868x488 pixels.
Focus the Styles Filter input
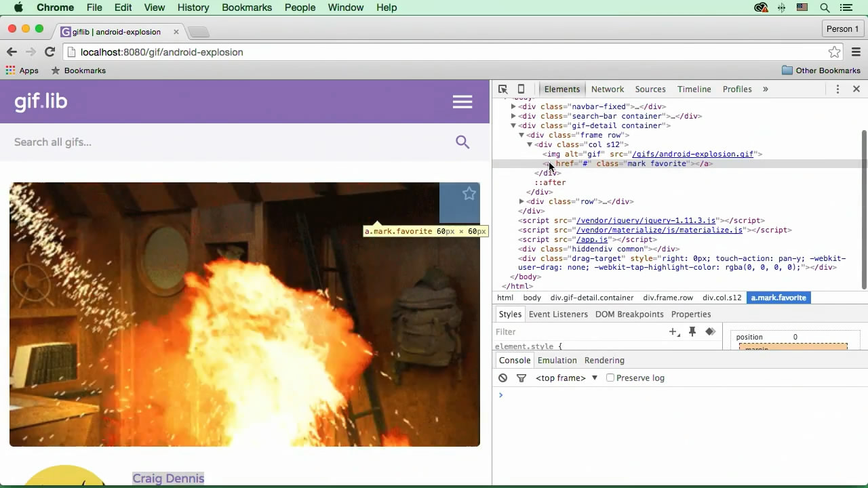[578, 331]
